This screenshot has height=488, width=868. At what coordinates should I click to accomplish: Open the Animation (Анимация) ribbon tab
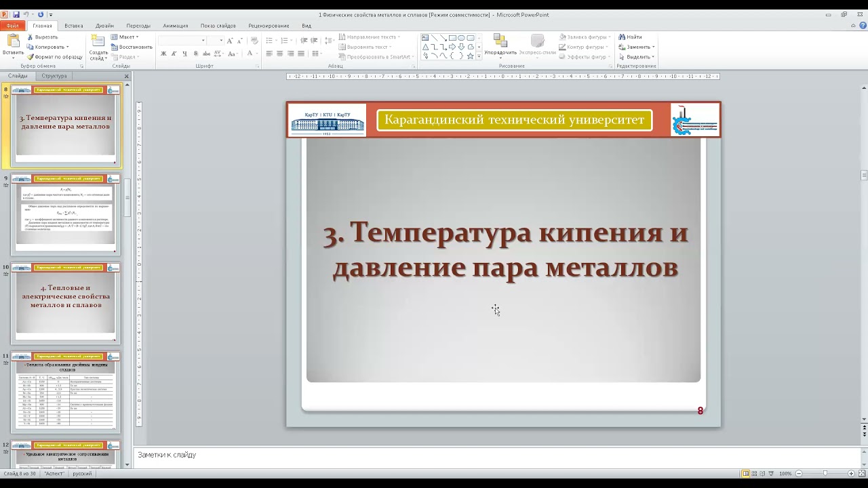[176, 26]
